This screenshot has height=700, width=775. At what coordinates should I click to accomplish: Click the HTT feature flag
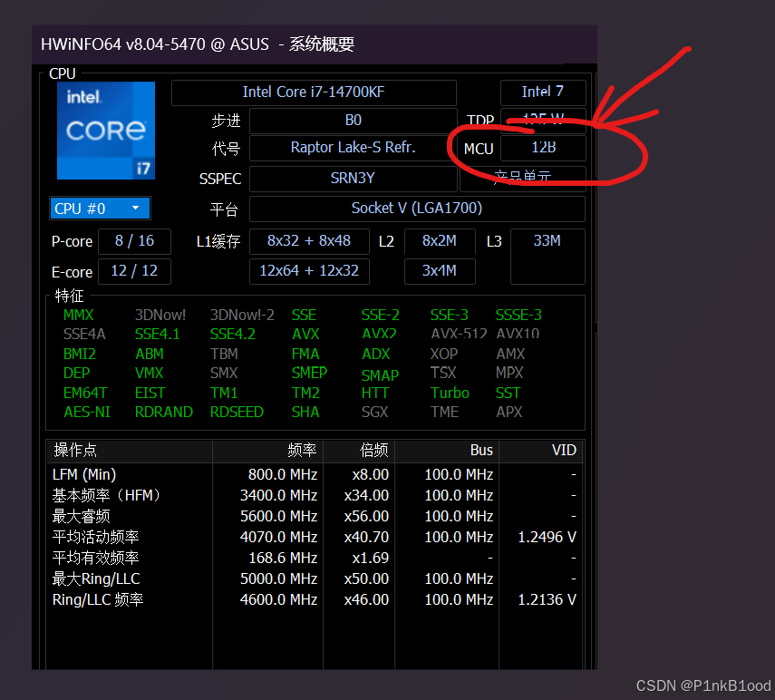[375, 393]
